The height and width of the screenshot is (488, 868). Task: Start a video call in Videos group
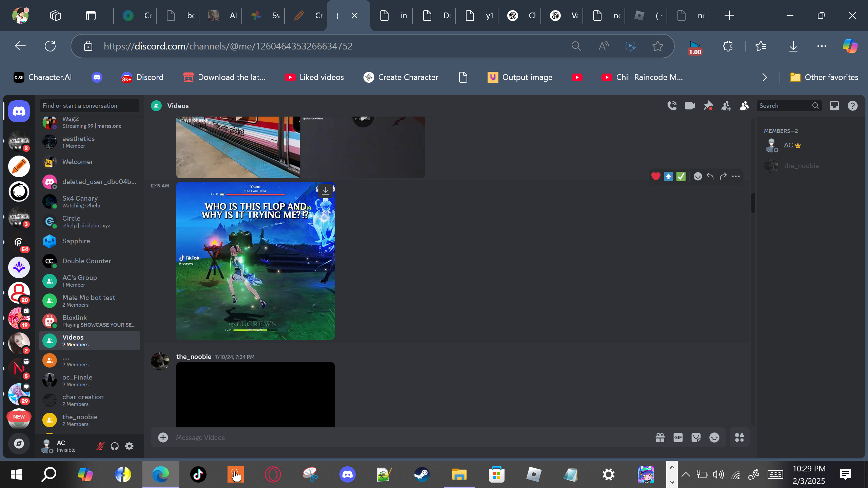pos(690,106)
